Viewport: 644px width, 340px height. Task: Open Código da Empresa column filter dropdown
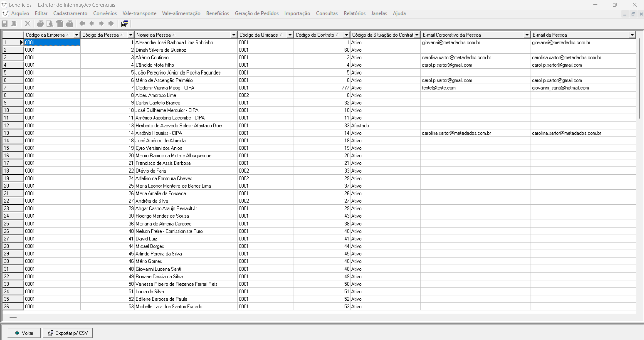[77, 35]
